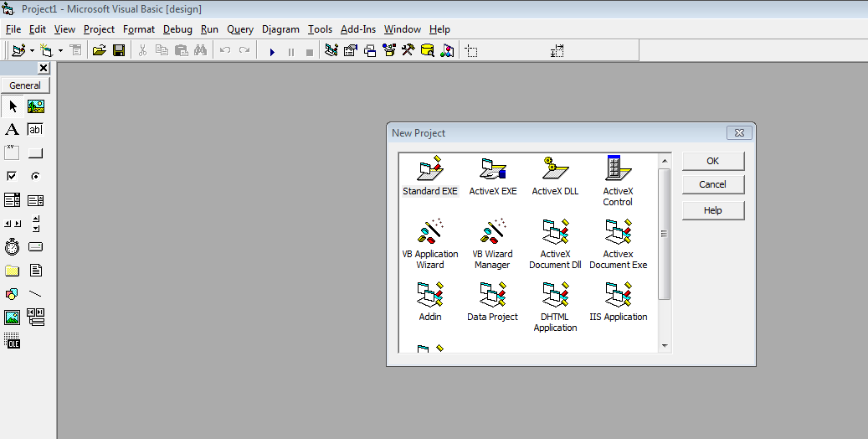Choose ActiveX DLL project type
This screenshot has width=868, height=439.
tap(555, 176)
